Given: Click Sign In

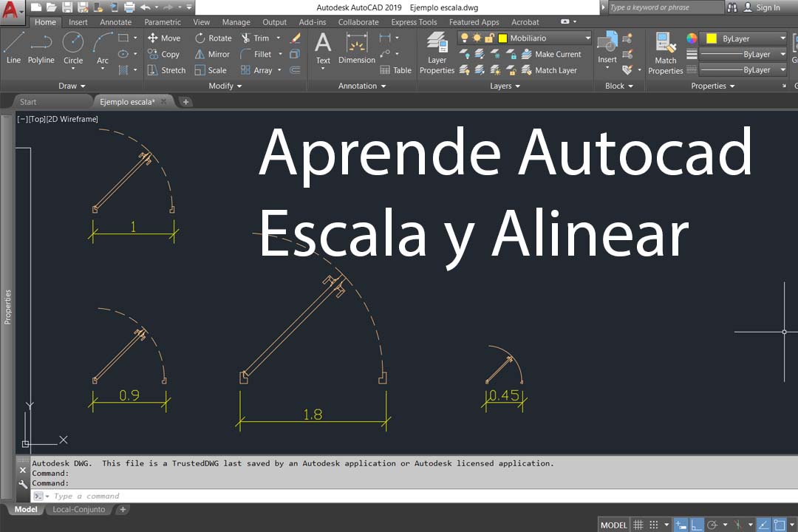Looking at the screenshot, I should 762,7.
